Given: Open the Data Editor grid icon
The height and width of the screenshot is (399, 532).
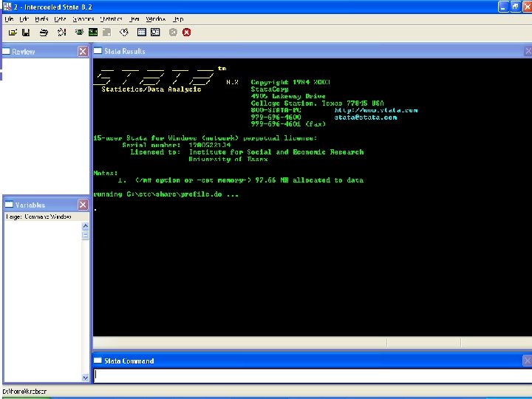Looking at the screenshot, I should pos(142,33).
